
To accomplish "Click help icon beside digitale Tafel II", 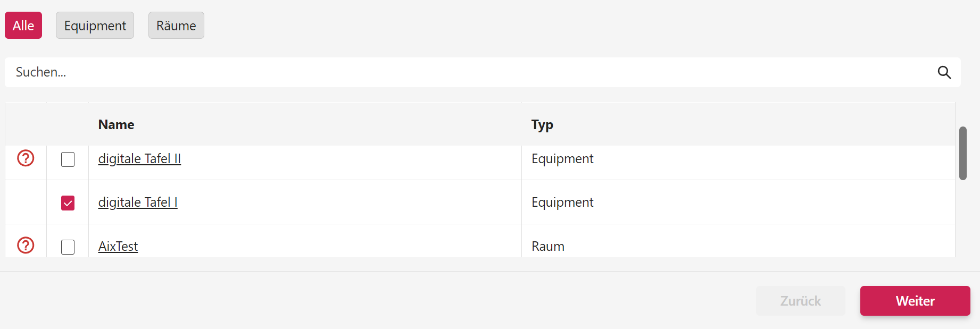I will point(26,158).
